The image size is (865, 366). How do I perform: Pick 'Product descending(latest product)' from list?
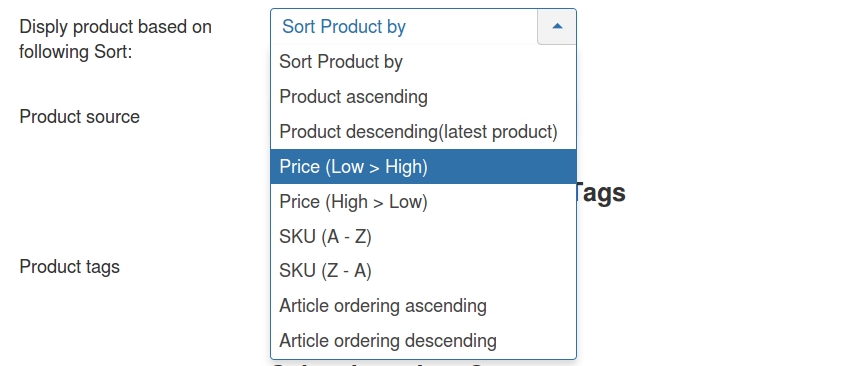(x=423, y=131)
